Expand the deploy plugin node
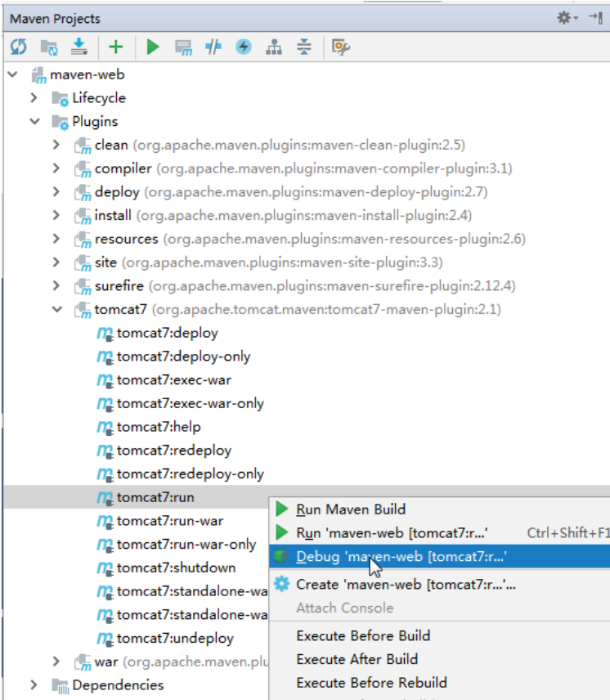Viewport: 610px width, 700px height. pos(56,191)
